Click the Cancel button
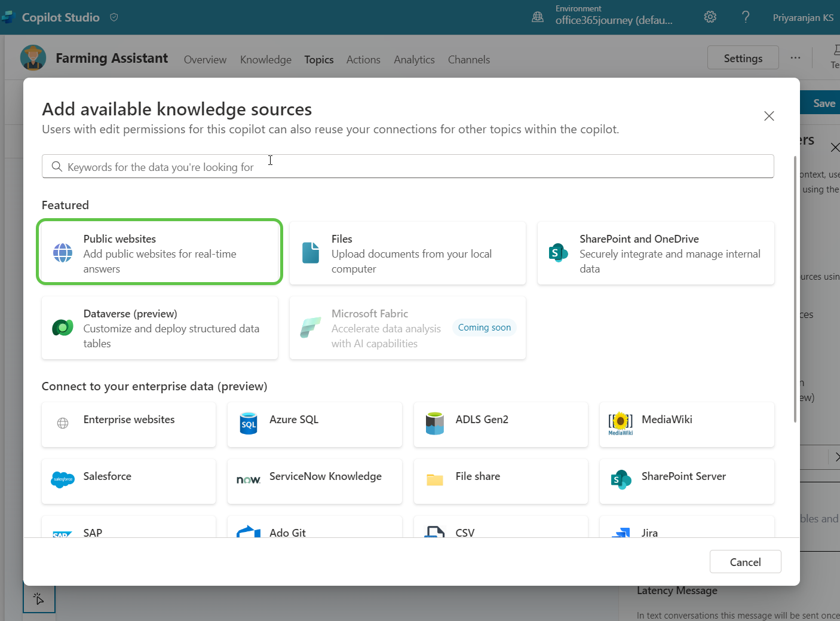Image resolution: width=840 pixels, height=621 pixels. (x=745, y=562)
